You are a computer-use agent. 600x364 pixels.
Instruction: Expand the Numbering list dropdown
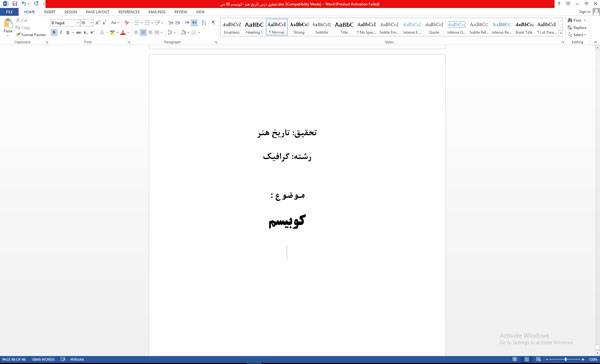(152, 23)
